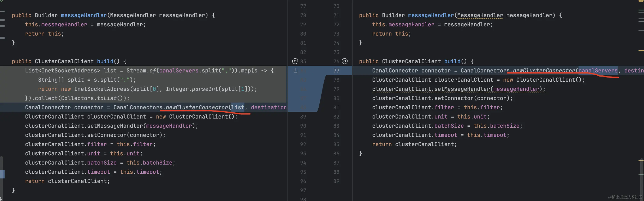This screenshot has height=201, width=644.
Task: Click line number 75 in the right gutter
Action: pyautogui.click(x=336, y=52)
